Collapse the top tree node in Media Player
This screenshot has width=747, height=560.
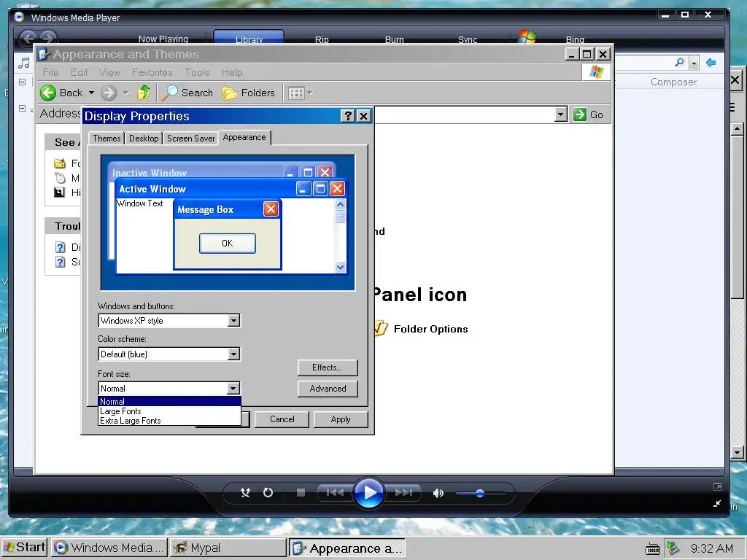[22, 82]
